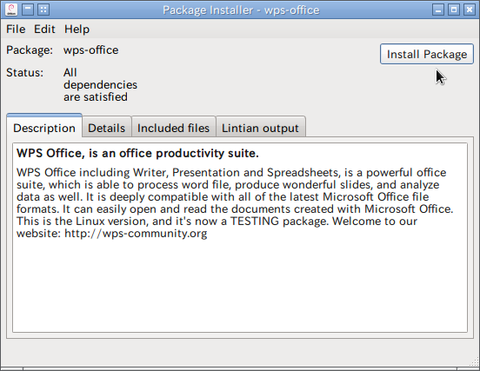Switch to the Details tab
The height and width of the screenshot is (371, 480).
pyautogui.click(x=107, y=128)
